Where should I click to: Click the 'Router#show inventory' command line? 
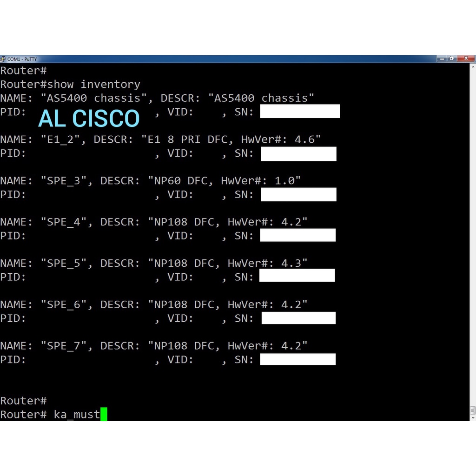71,85
